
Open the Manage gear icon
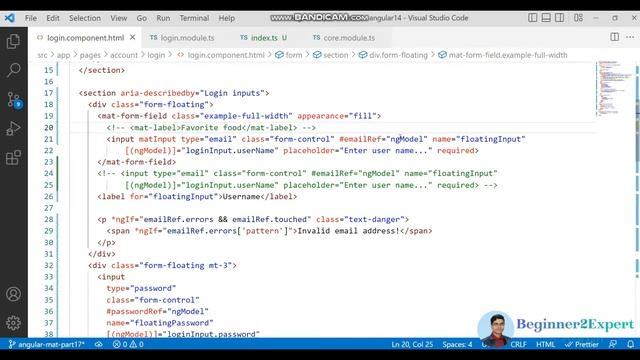point(13,323)
